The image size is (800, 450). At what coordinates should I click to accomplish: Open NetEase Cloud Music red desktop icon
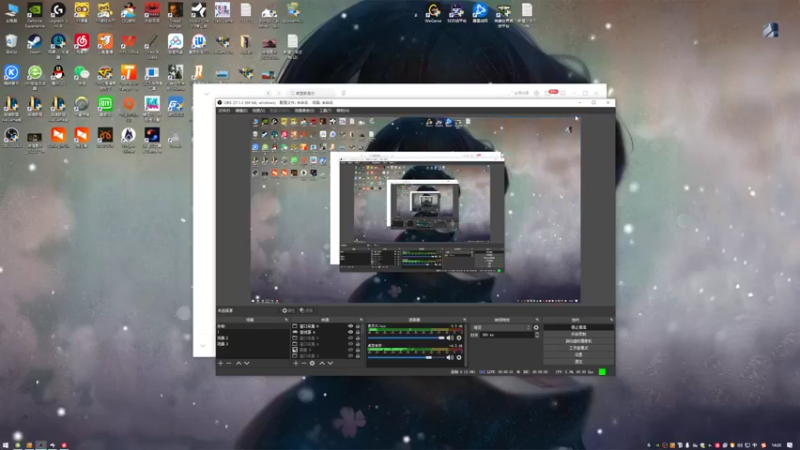pyautogui.click(x=81, y=44)
